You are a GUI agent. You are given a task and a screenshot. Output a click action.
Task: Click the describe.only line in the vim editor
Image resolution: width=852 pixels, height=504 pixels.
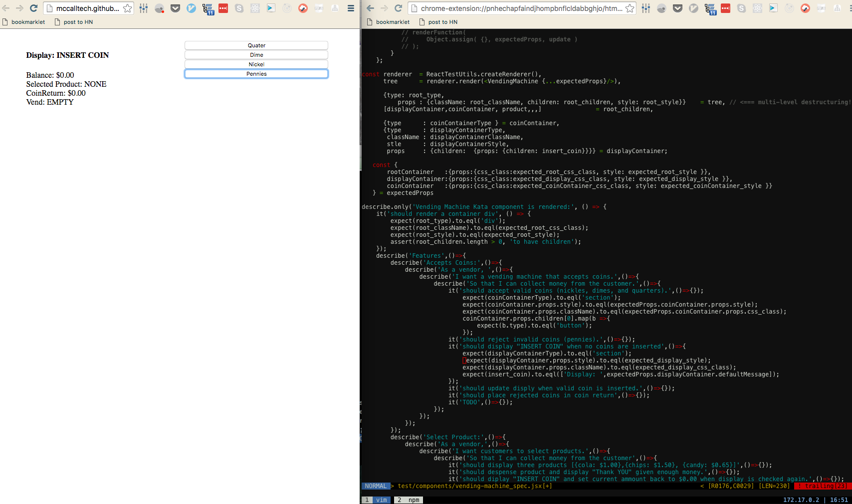(484, 207)
